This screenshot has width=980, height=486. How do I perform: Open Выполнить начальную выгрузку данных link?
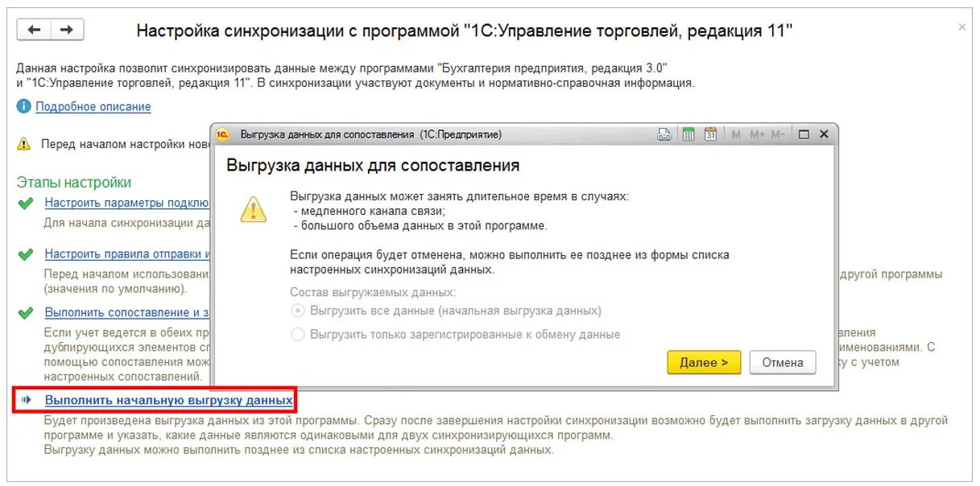point(168,400)
